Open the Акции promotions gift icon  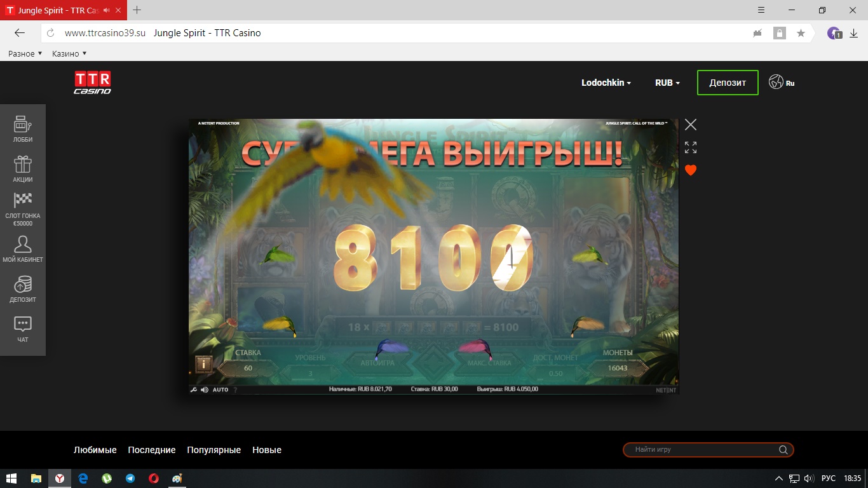23,168
